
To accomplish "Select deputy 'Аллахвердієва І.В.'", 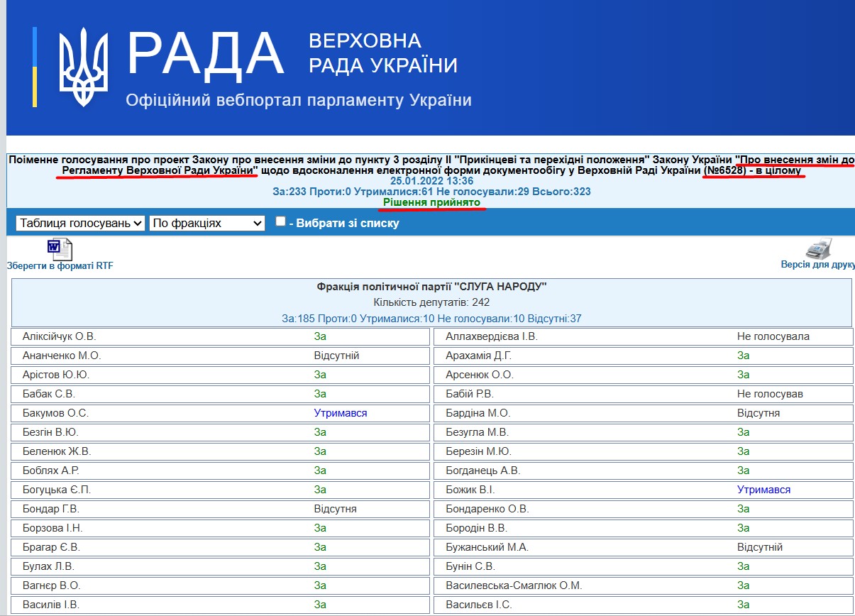I will click(492, 336).
